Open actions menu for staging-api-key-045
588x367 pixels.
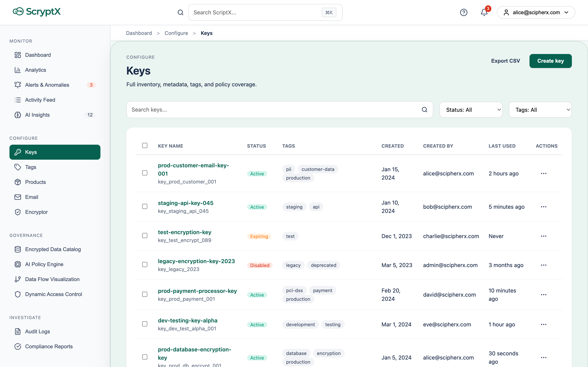544,207
